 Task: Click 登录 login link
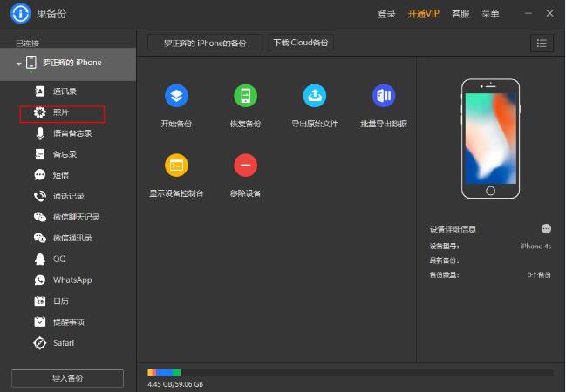pos(386,14)
